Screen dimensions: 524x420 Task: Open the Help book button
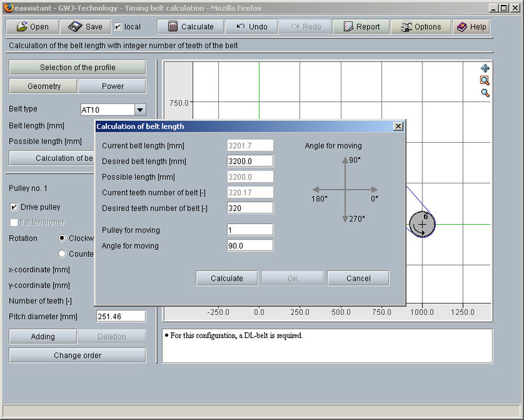point(471,27)
